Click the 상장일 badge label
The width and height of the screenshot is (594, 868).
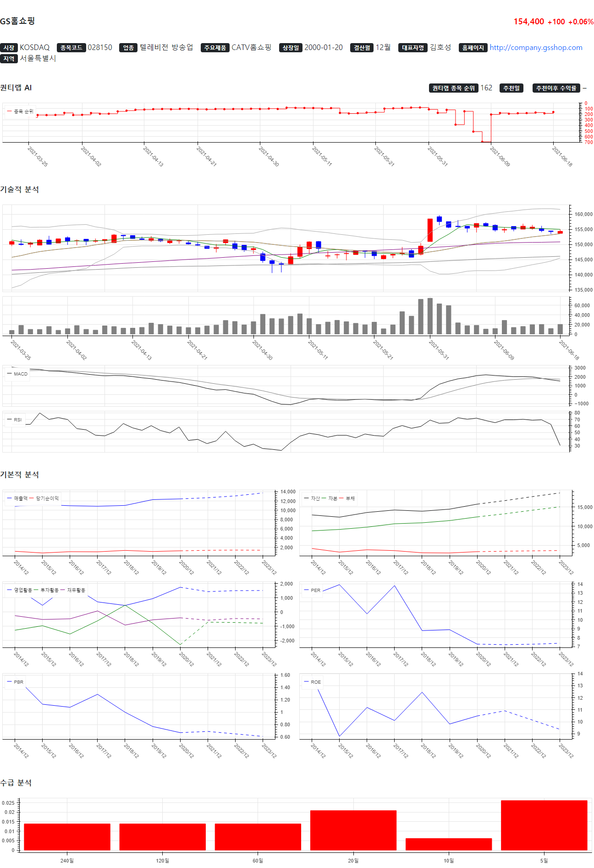291,48
